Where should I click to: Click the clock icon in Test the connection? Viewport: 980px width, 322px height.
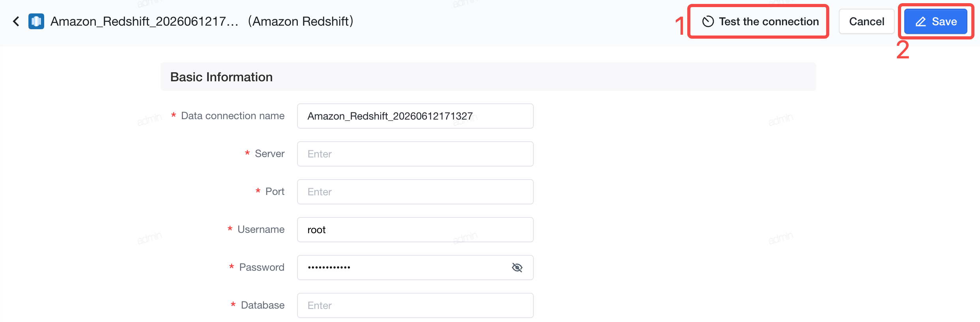(x=708, y=21)
